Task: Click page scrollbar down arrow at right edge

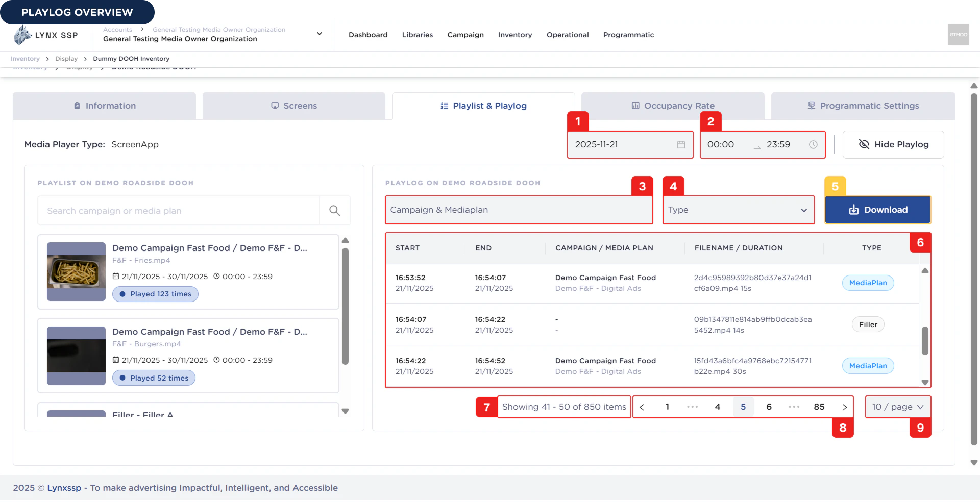Action: click(x=974, y=463)
